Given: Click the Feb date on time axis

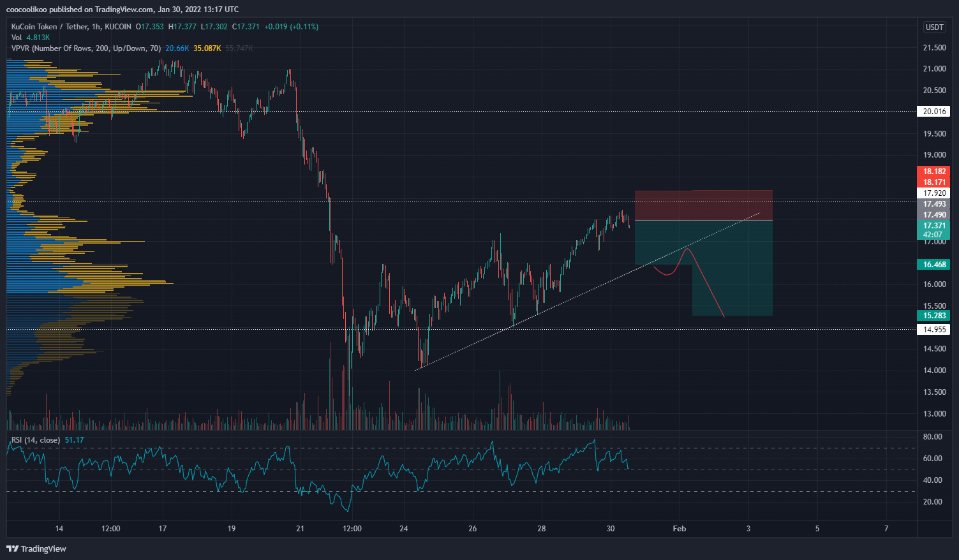Looking at the screenshot, I should pos(680,529).
